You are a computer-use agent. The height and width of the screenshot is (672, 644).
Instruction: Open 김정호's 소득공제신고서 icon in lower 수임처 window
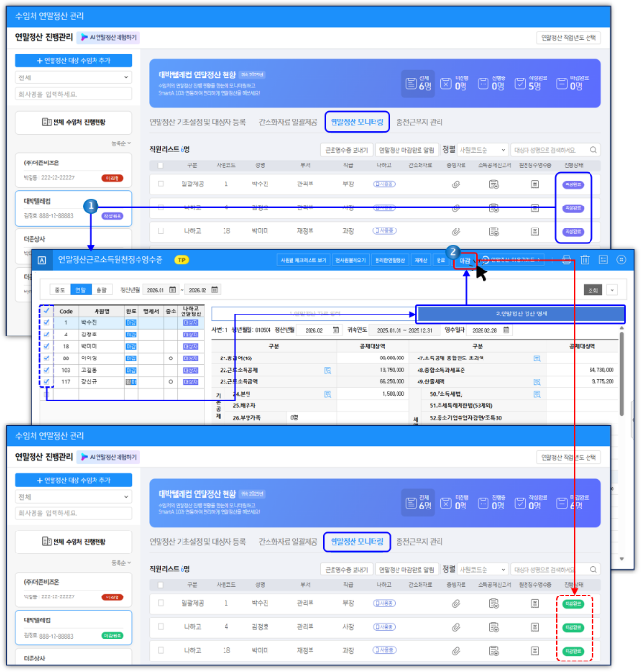pyautogui.click(x=494, y=627)
